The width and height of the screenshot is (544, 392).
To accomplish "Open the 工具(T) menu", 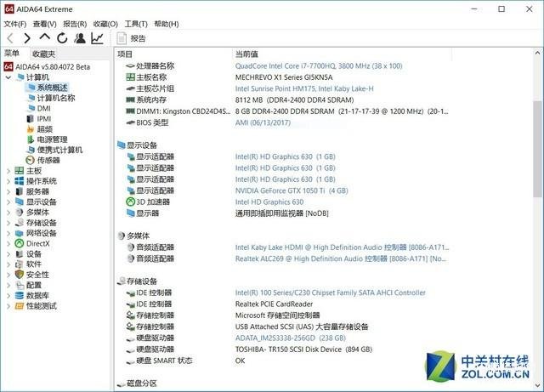I will pos(136,24).
